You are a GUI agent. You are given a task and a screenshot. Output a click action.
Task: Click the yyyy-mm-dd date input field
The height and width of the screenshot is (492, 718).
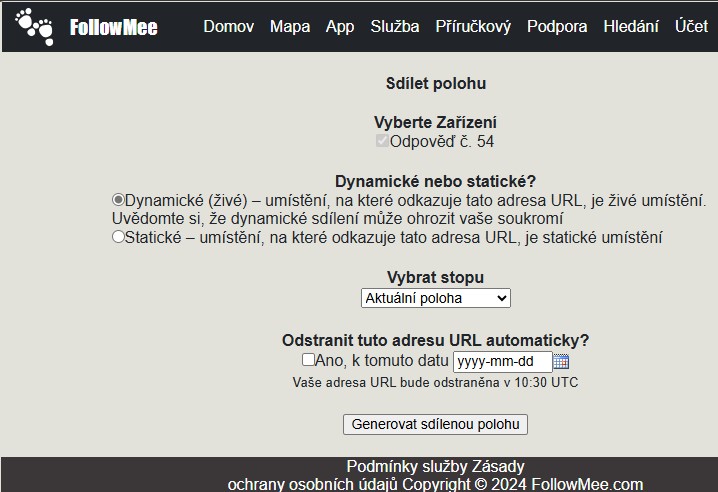(501, 361)
